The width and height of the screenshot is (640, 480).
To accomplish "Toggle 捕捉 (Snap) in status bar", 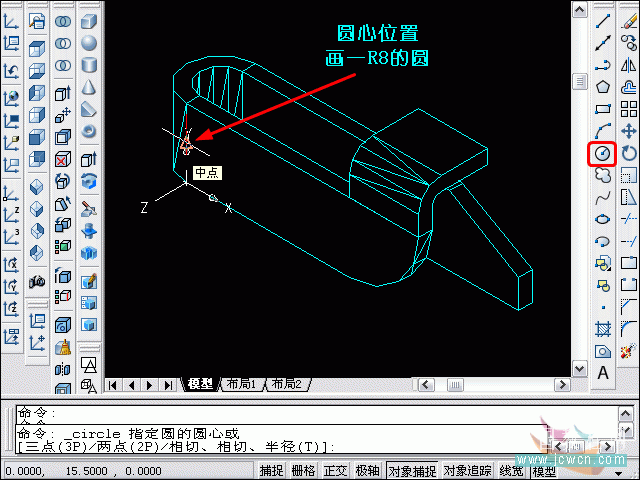I will pos(272,471).
